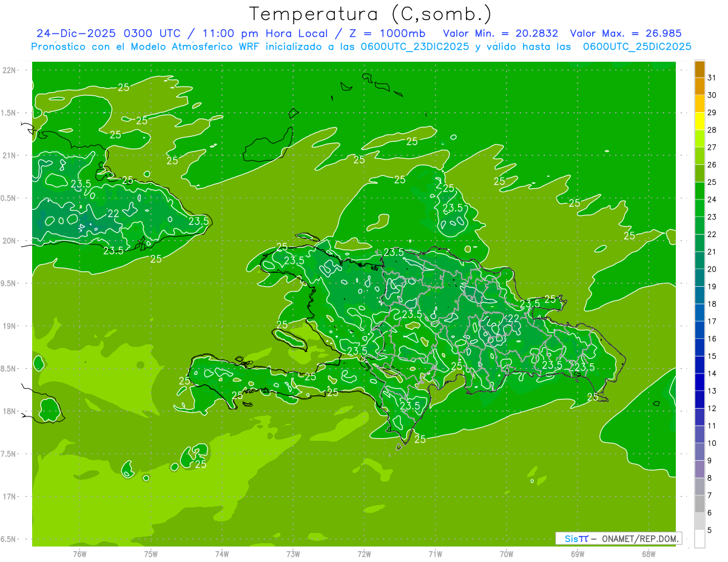The width and height of the screenshot is (728, 562).
Task: Click the 18N latitude axis label
Action: pyautogui.click(x=10, y=411)
